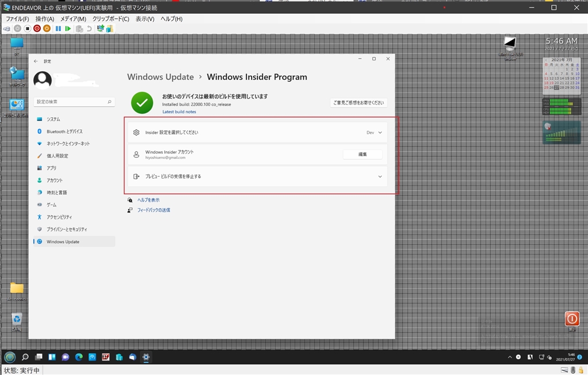Click the user profile avatar in Settings

(x=42, y=80)
